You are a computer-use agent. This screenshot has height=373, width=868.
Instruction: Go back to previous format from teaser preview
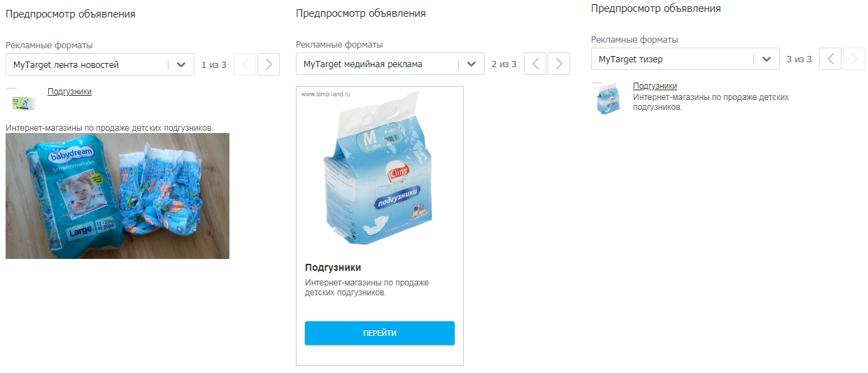(830, 59)
